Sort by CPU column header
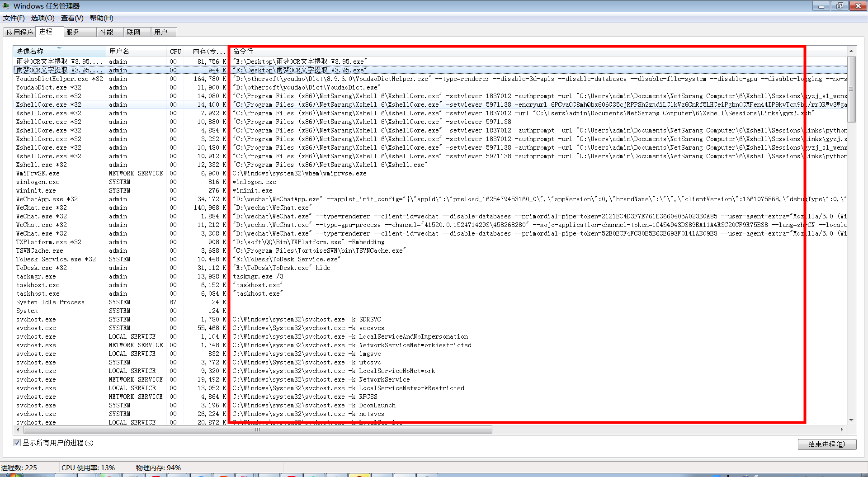 [x=175, y=51]
